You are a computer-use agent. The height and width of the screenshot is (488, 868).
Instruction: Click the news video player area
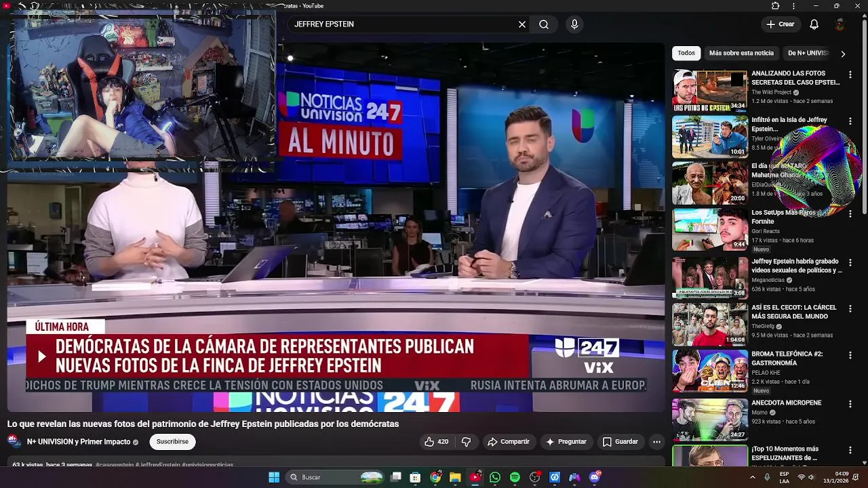pyautogui.click(x=336, y=227)
